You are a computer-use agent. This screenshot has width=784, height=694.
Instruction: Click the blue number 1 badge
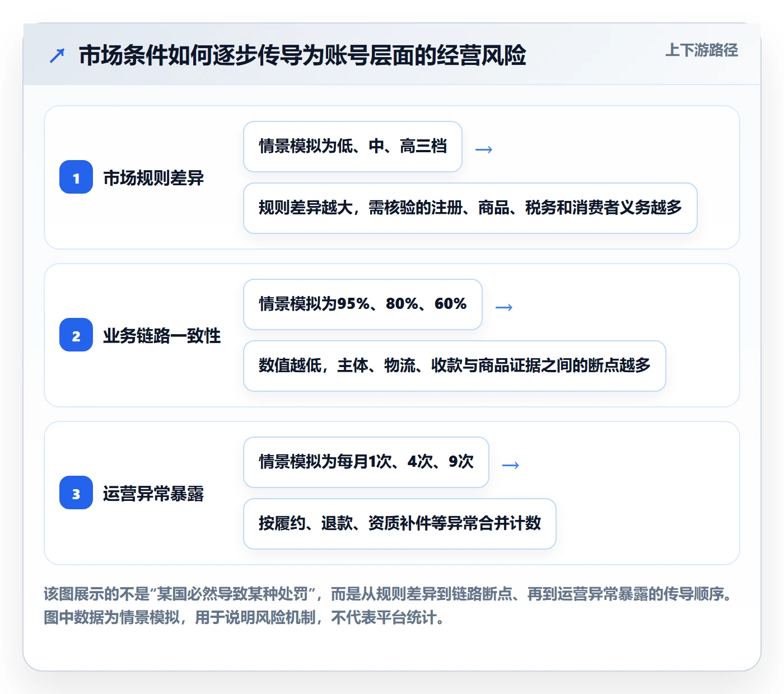tap(76, 177)
